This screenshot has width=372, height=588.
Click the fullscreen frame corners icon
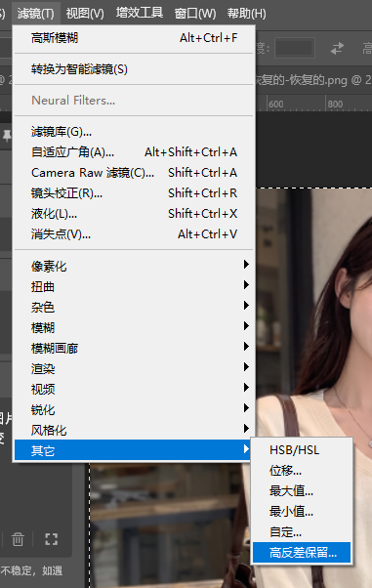pyautogui.click(x=52, y=539)
